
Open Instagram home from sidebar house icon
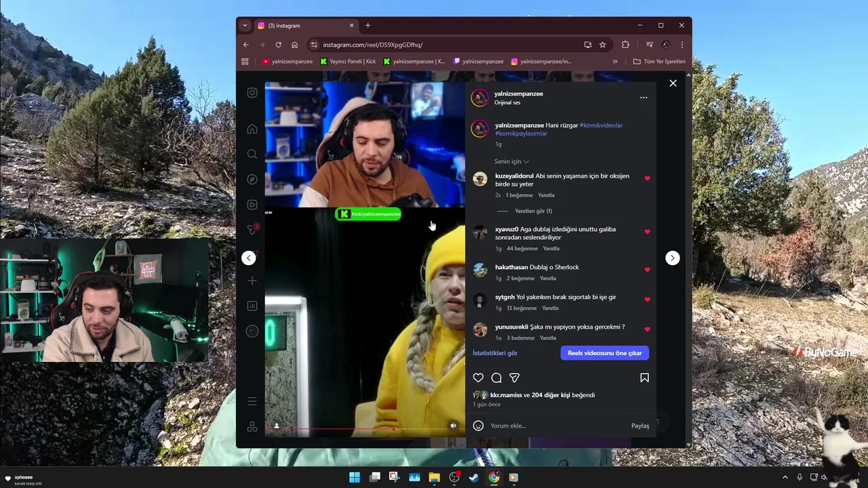point(252,129)
